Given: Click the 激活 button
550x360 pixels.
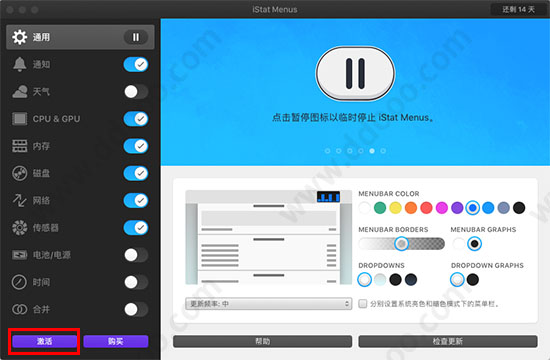Looking at the screenshot, I should point(44,341).
